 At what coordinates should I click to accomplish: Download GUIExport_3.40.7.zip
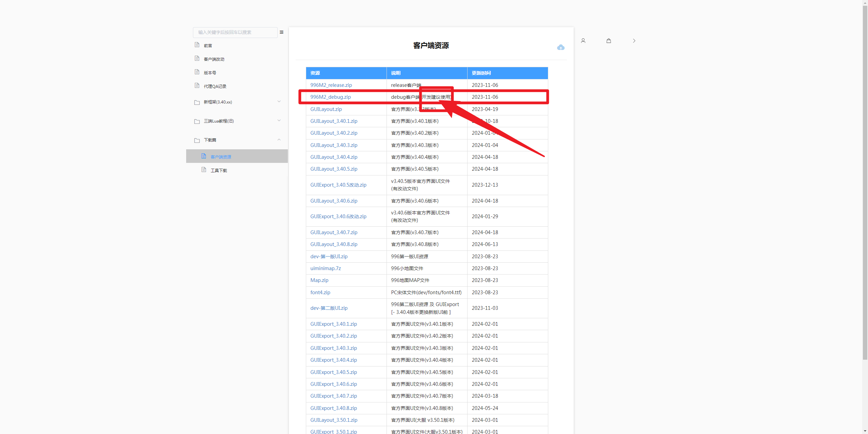tap(334, 396)
